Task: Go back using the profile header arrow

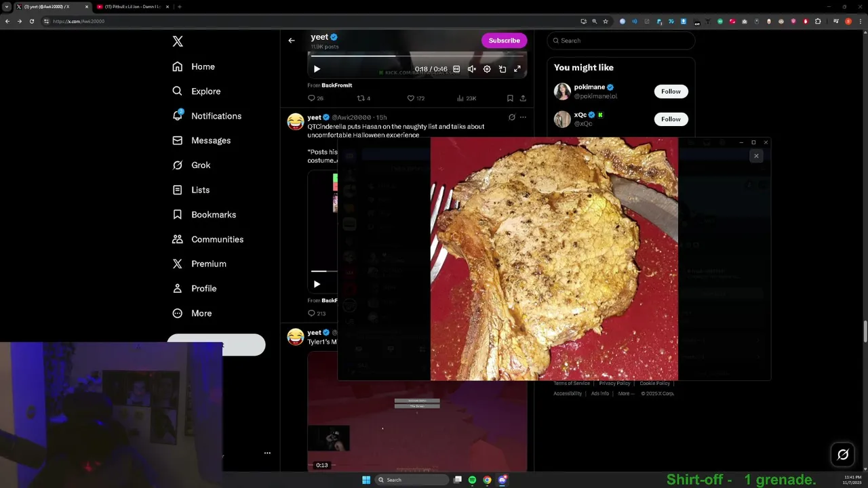Action: coord(292,41)
